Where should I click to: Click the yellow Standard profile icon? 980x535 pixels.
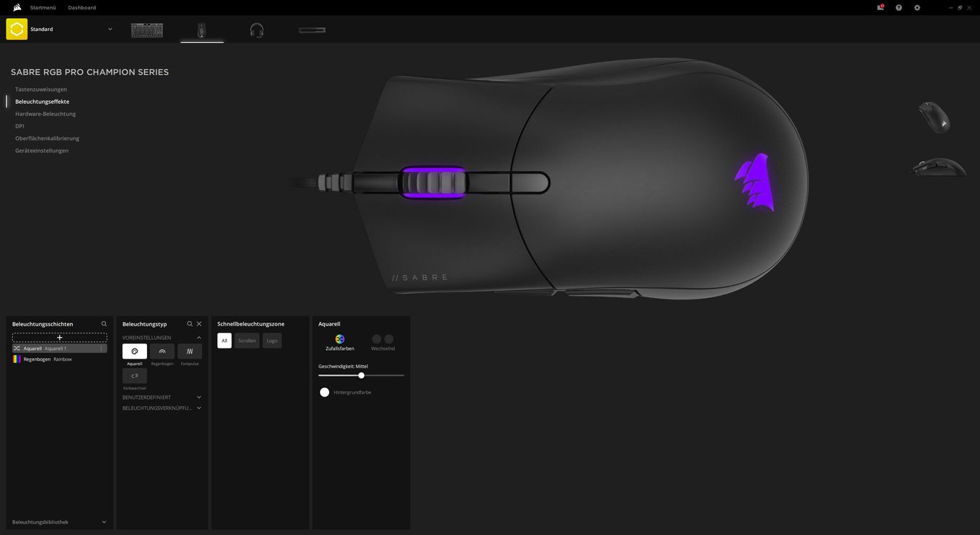pos(17,29)
